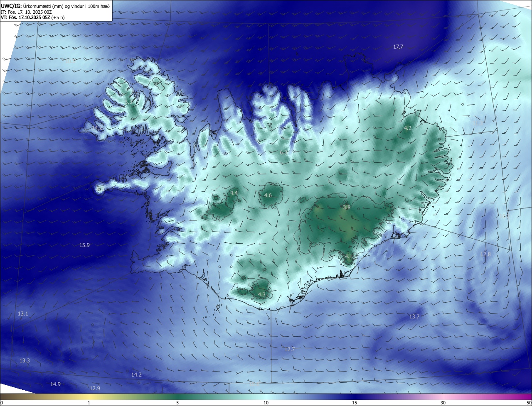Click the UWC/IG title line

(55, 6)
